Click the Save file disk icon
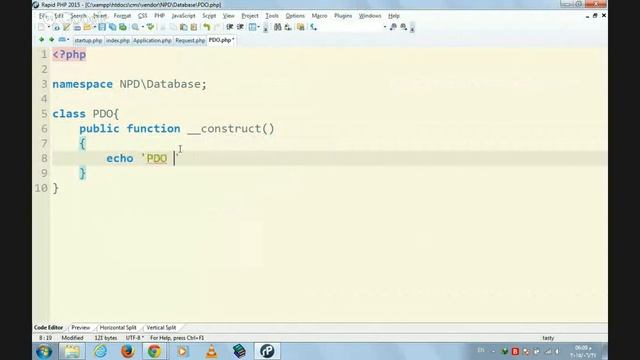The width and height of the screenshot is (640, 360). [102, 27]
